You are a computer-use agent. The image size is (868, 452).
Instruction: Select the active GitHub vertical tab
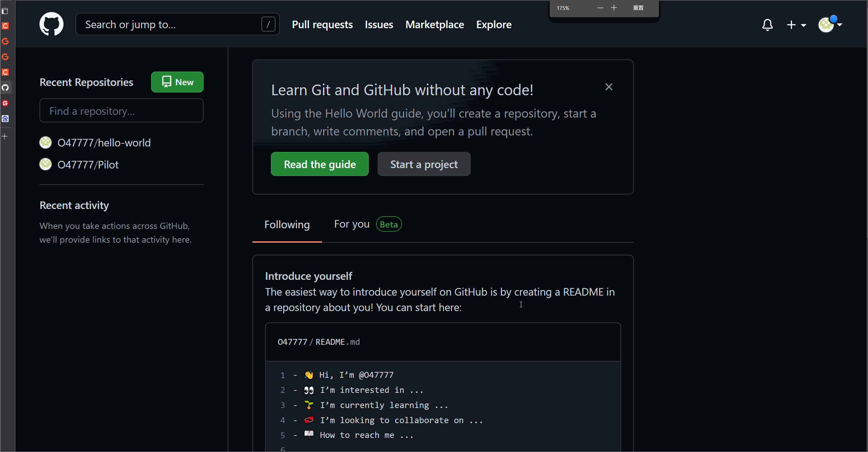pyautogui.click(x=5, y=88)
